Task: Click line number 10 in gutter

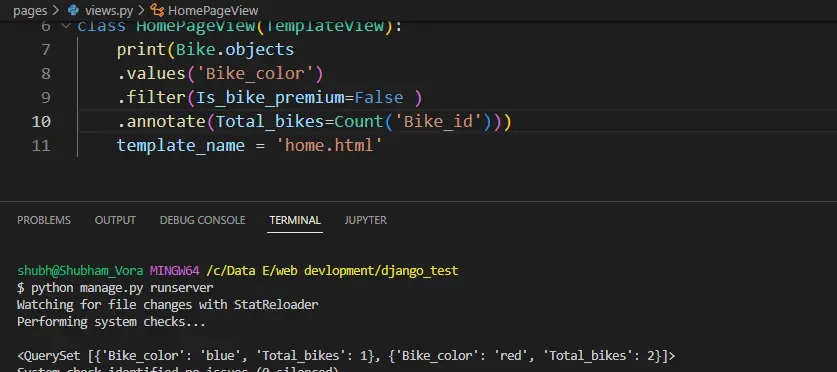Action: 41,122
